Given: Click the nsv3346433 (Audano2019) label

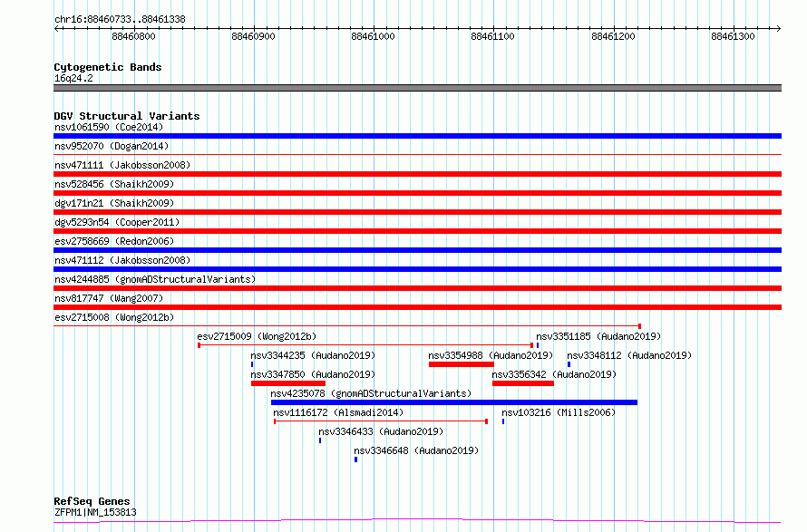Looking at the screenshot, I should tap(381, 431).
